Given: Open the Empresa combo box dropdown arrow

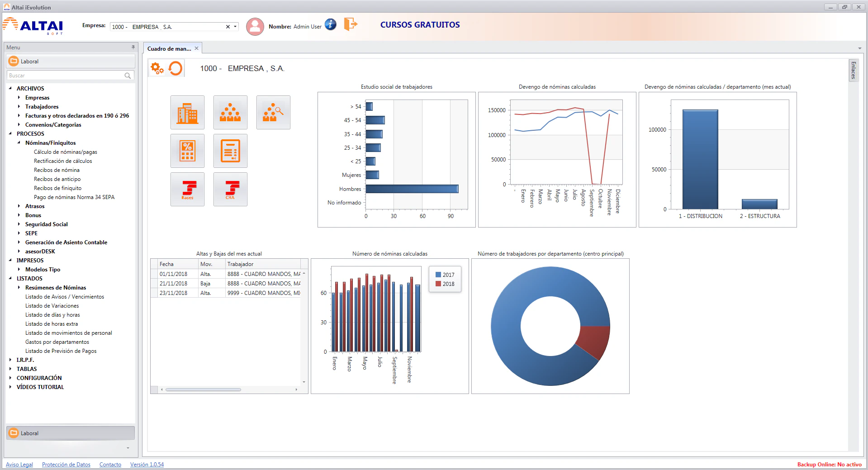Looking at the screenshot, I should (235, 27).
